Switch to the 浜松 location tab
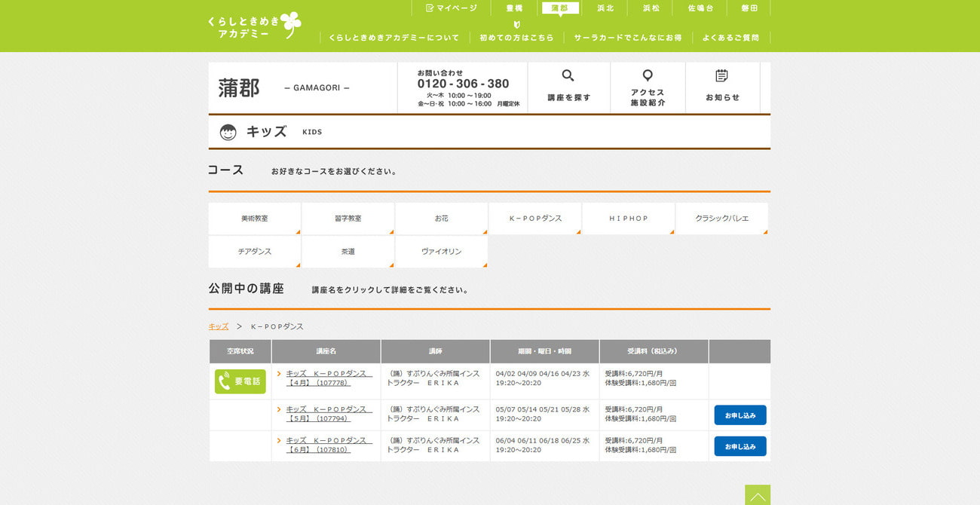The image size is (980, 505). tap(651, 8)
